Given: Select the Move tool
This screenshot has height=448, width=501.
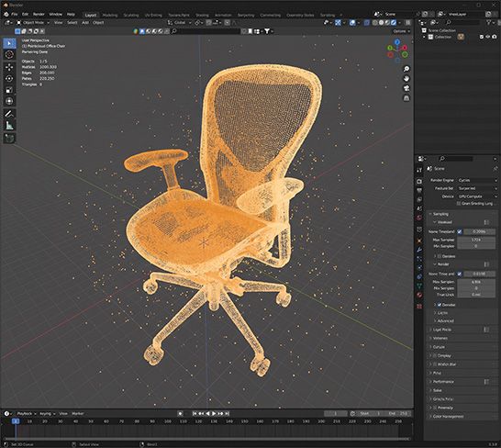Looking at the screenshot, I should pyautogui.click(x=9, y=67).
